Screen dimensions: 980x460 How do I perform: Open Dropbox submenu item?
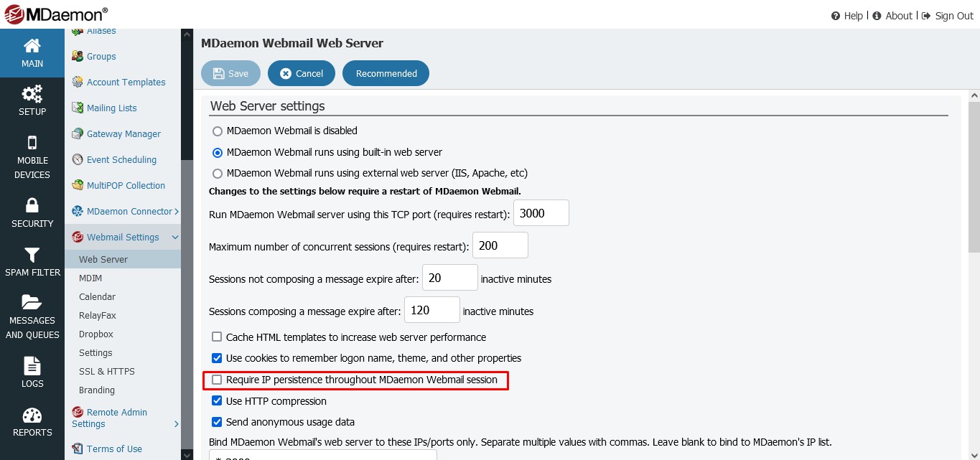[96, 334]
